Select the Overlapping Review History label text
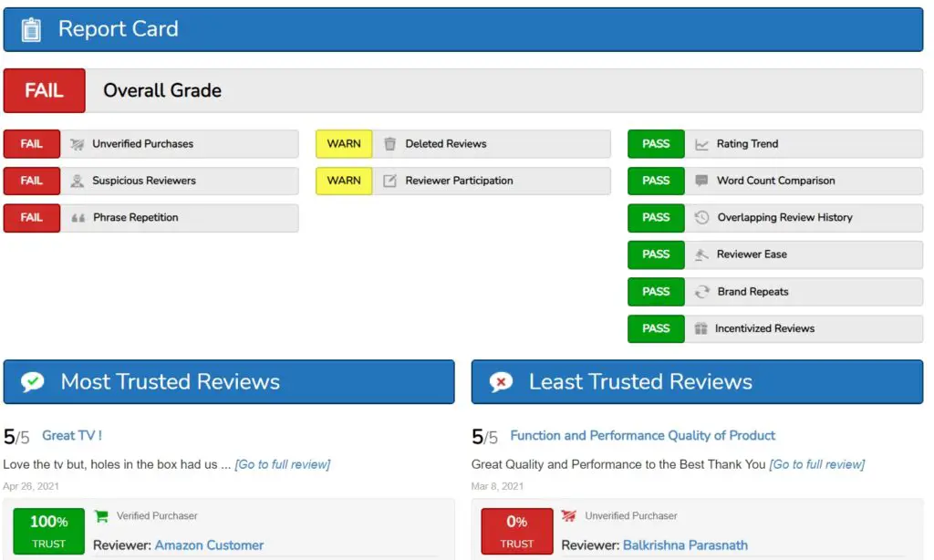 784,218
